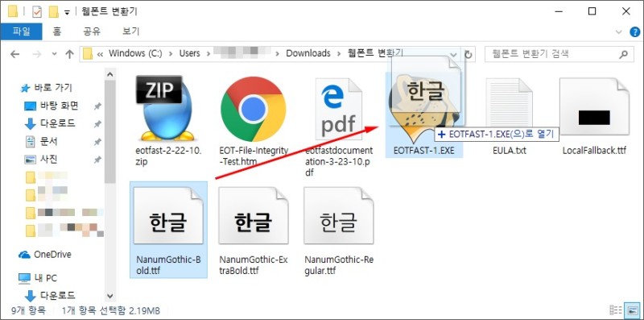Click Users breadcrumb in address bar
Viewport: 644px width, 320px height.
coord(189,53)
